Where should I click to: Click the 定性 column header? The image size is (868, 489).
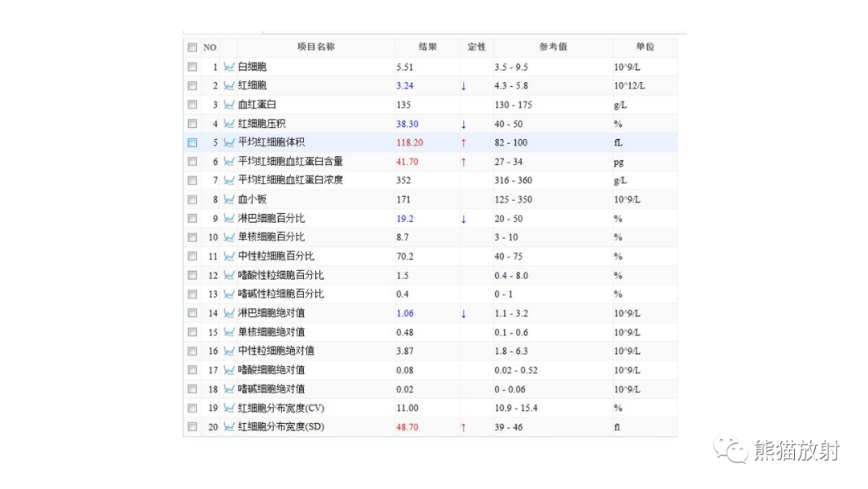(476, 47)
